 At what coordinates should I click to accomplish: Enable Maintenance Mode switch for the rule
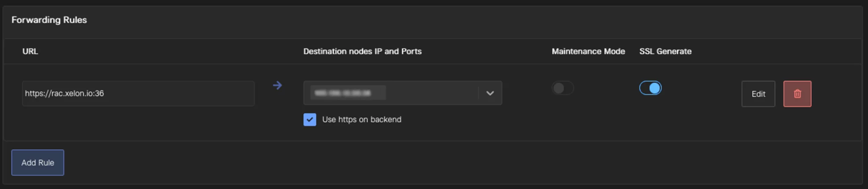click(x=563, y=88)
